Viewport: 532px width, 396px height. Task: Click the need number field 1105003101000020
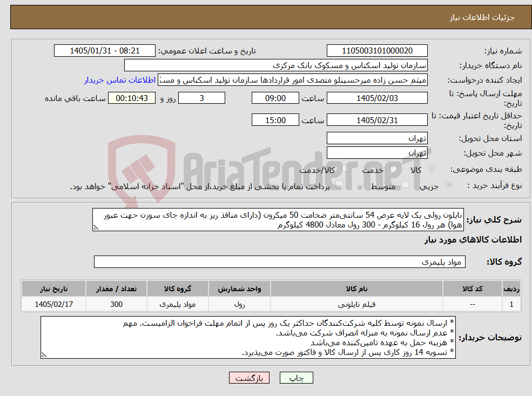click(377, 51)
